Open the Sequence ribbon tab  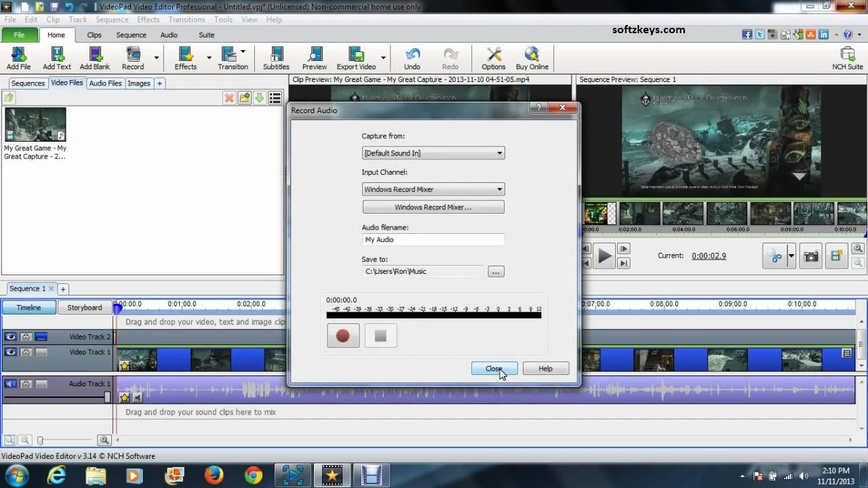pyautogui.click(x=131, y=35)
